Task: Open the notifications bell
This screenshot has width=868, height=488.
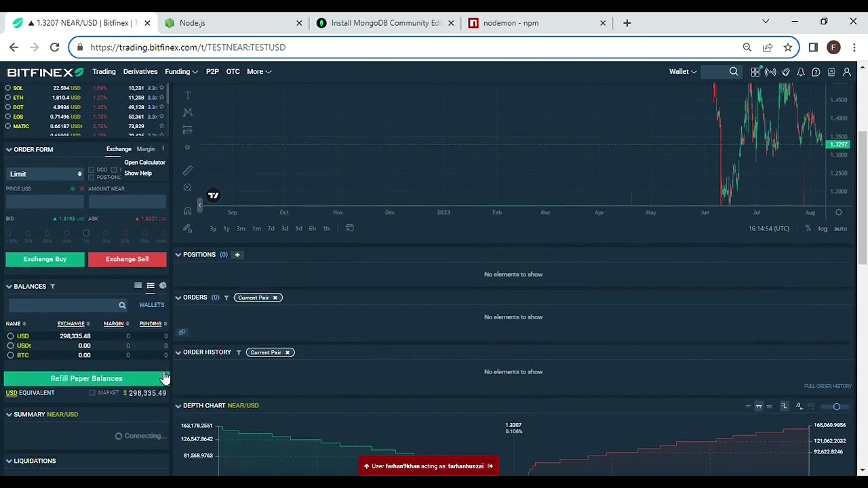Action: (x=801, y=72)
